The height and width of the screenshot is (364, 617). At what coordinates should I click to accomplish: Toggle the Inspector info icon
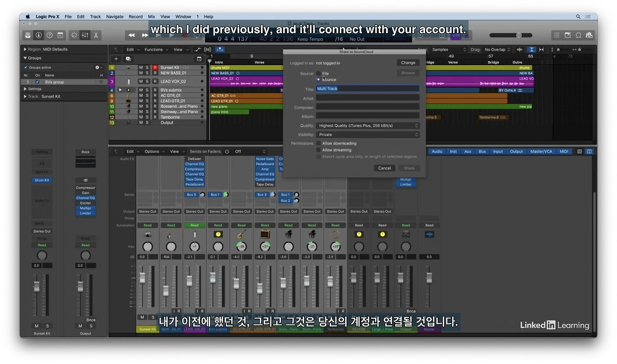pos(39,35)
